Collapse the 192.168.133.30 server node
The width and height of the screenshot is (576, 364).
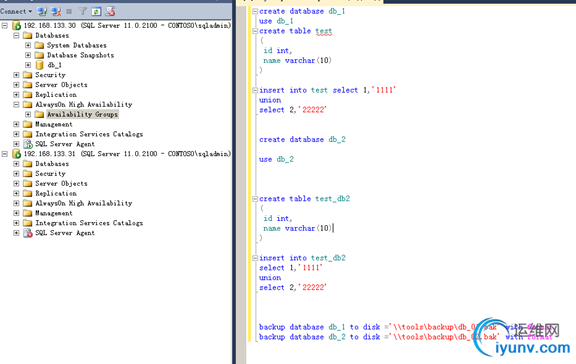click(x=5, y=25)
